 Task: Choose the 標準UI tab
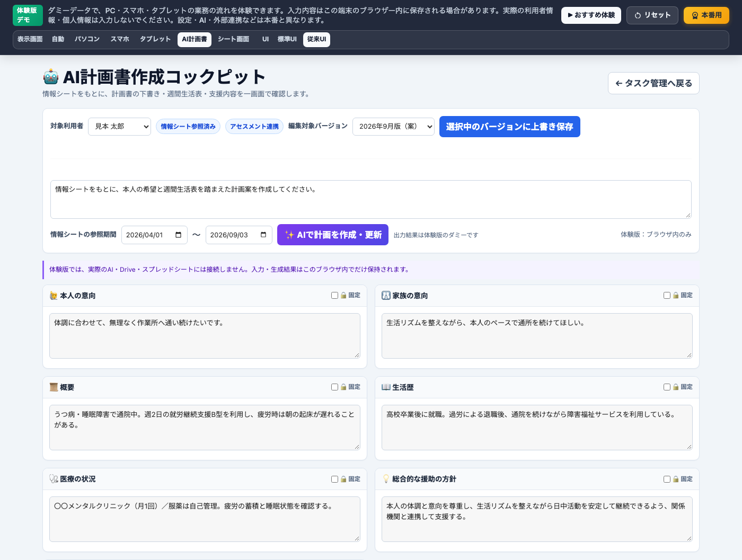coord(287,40)
